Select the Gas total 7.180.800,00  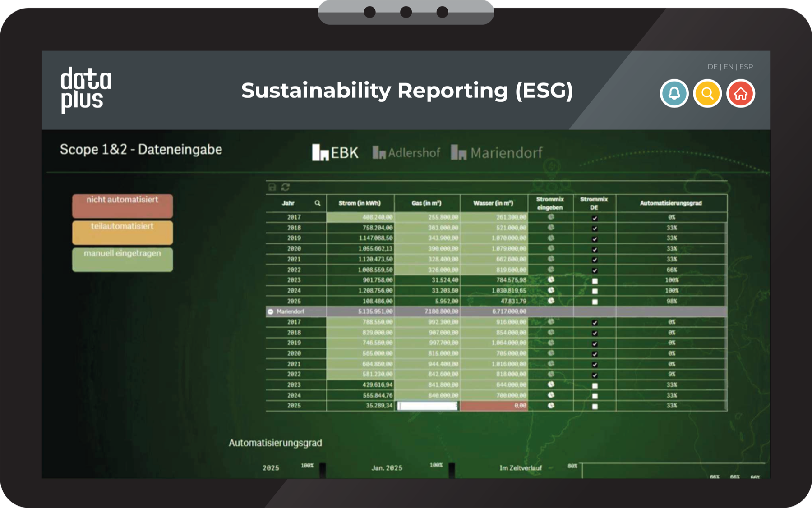tap(427, 311)
